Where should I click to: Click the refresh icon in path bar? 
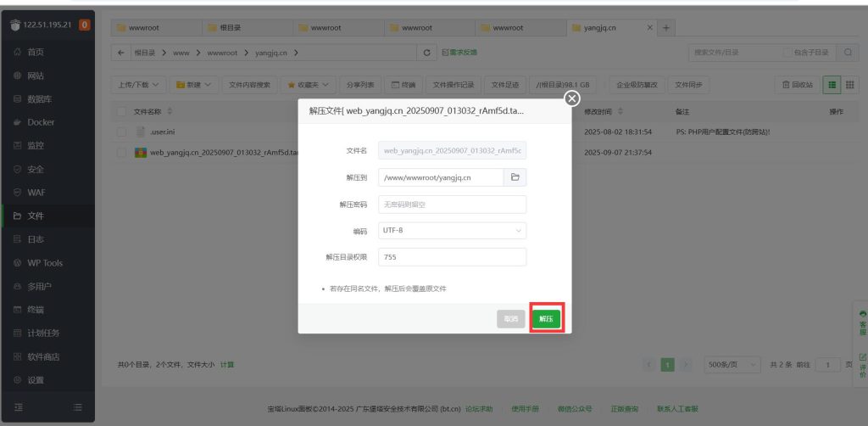pos(426,53)
